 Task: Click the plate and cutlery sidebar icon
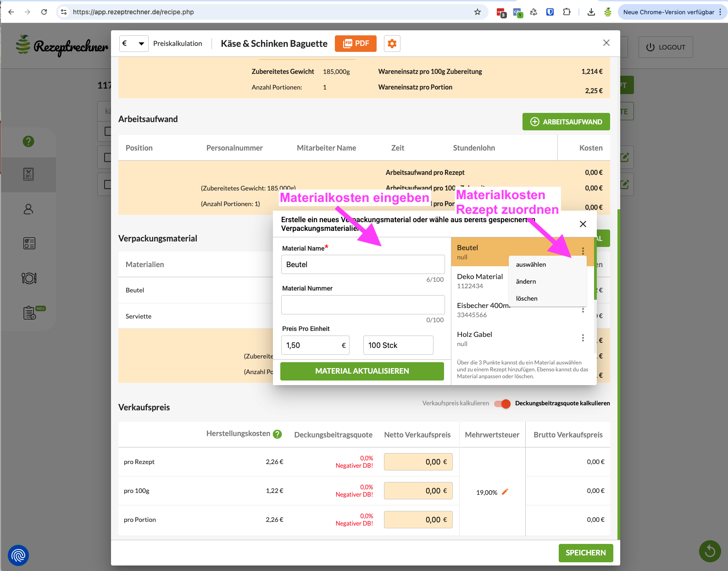click(29, 278)
